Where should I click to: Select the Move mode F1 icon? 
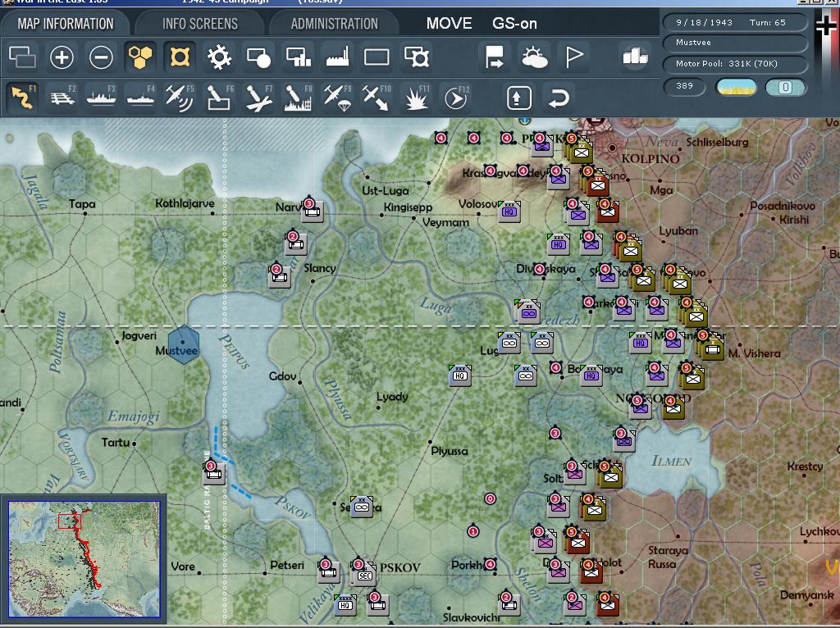(x=22, y=98)
